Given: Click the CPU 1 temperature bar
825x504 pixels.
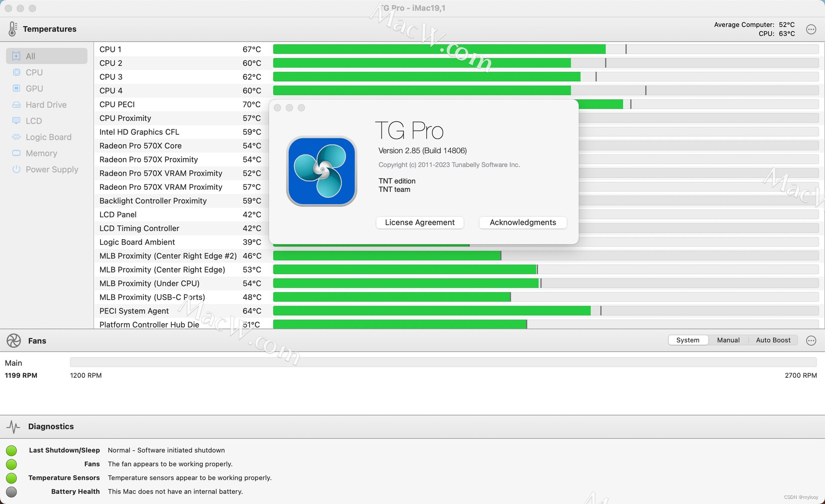Looking at the screenshot, I should [546, 49].
